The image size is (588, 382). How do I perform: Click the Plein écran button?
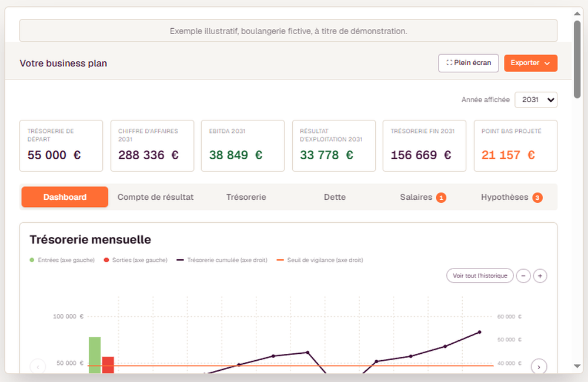(469, 63)
